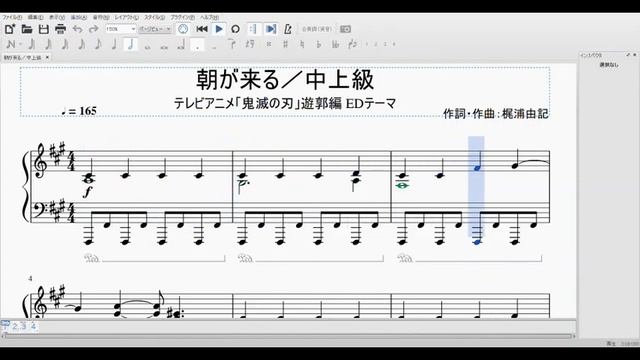Select the tempo marking = 165

[79, 111]
